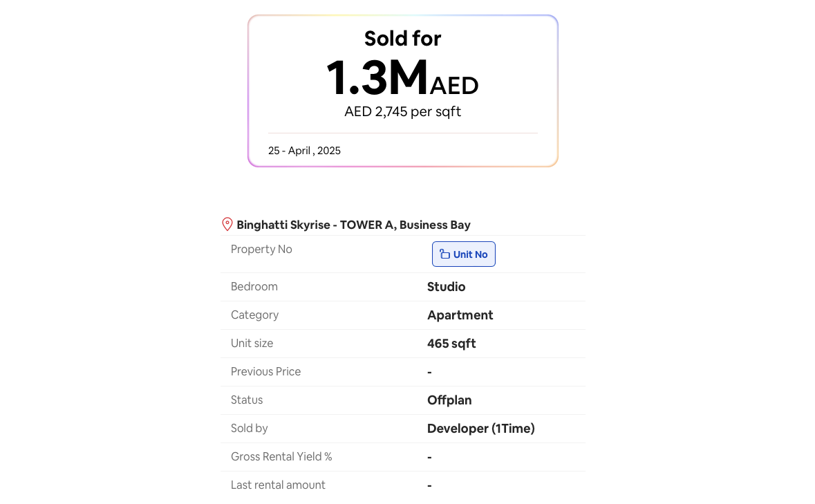The image size is (815, 504).
Task: Click the Last rental amount label
Action: 278,485
